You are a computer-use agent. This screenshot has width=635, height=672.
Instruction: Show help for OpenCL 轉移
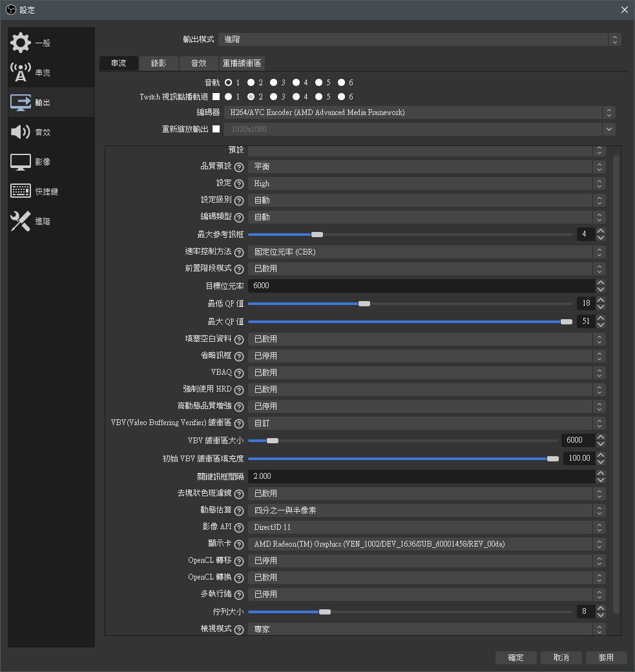pyautogui.click(x=239, y=561)
